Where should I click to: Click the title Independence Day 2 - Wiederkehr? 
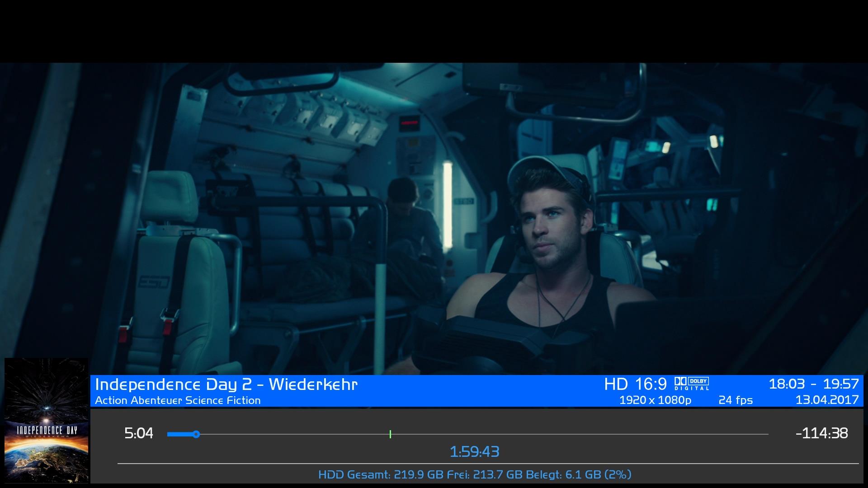226,385
